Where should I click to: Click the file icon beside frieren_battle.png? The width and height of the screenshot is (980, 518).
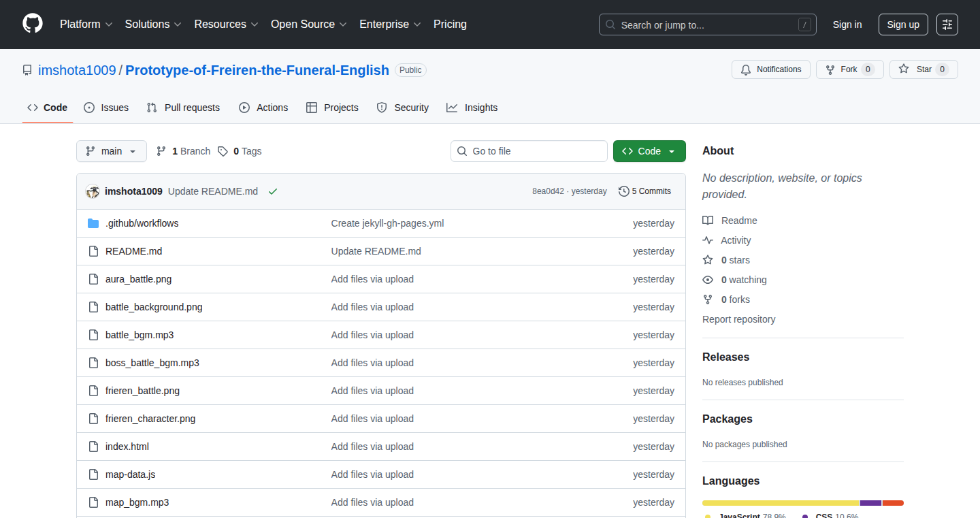coord(93,391)
